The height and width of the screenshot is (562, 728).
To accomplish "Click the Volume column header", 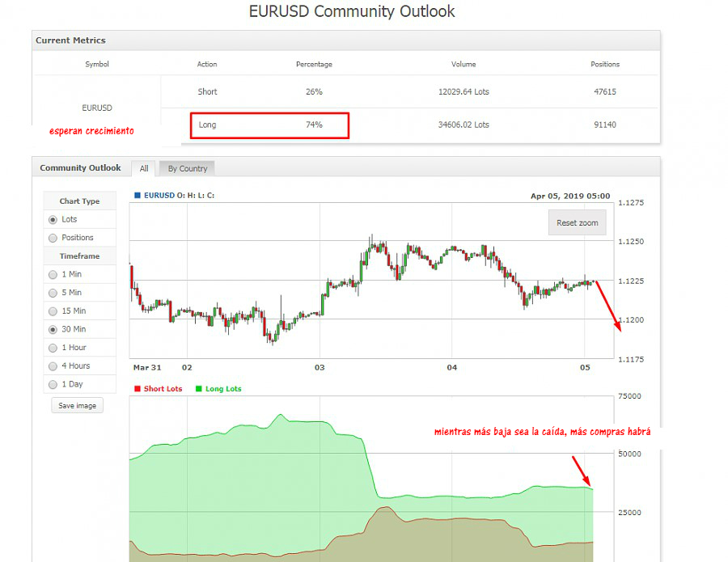I will [463, 64].
